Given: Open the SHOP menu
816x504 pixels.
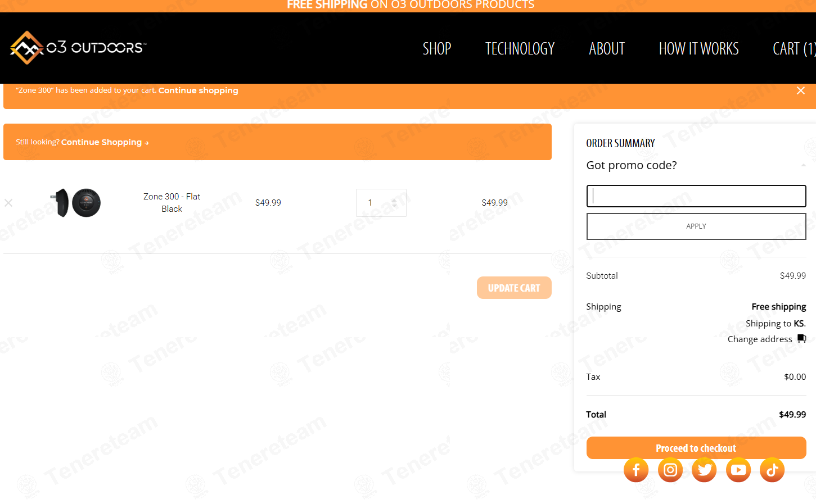Looking at the screenshot, I should coord(437,49).
